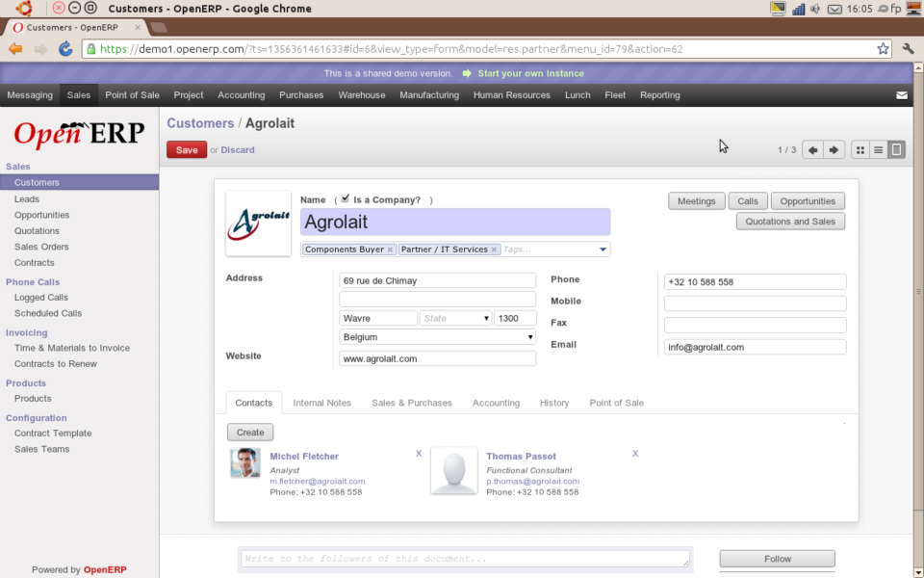Screen dimensions: 924x578
Task: Open Chrome wrench settings menu
Action: [908, 49]
